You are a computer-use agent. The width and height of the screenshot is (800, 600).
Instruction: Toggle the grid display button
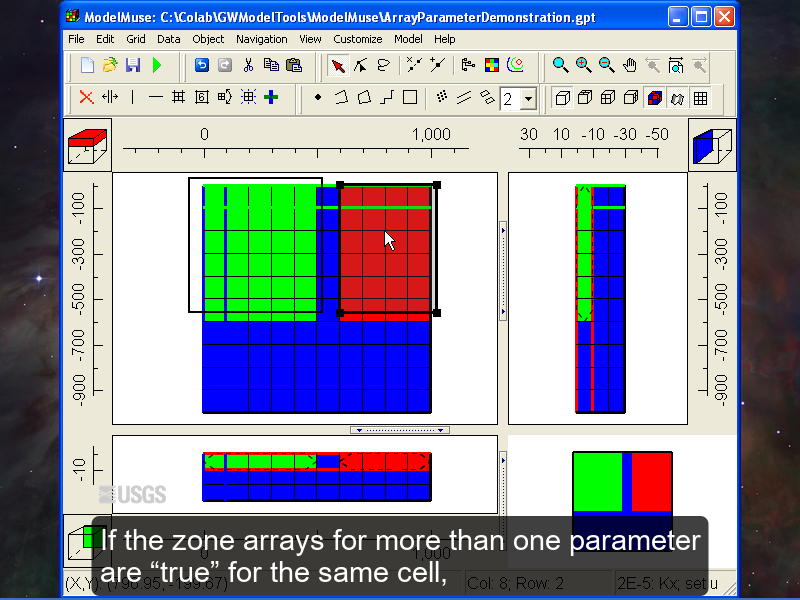[x=699, y=97]
